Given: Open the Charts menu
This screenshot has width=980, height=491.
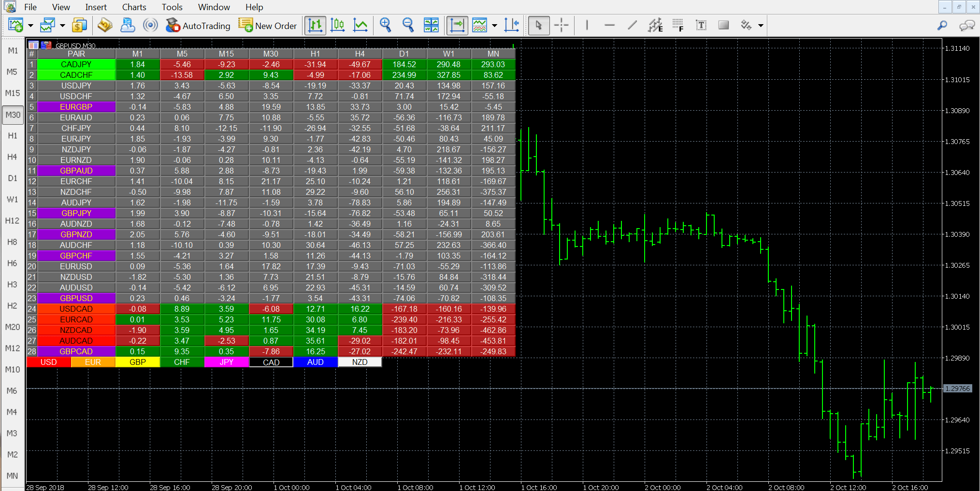Looking at the screenshot, I should pos(134,7).
